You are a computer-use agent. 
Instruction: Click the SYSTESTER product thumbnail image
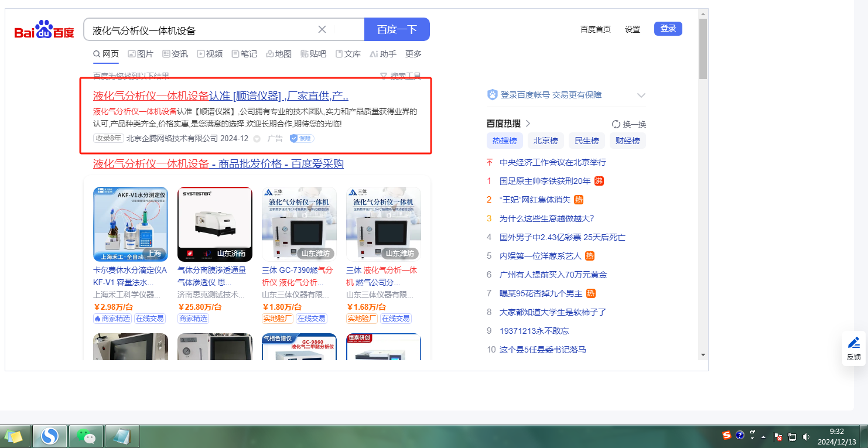(x=215, y=224)
